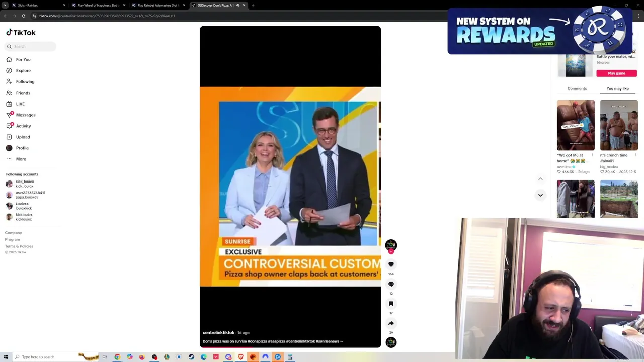
Task: Open the Pocket icon on the taskbar
Action: (216, 357)
